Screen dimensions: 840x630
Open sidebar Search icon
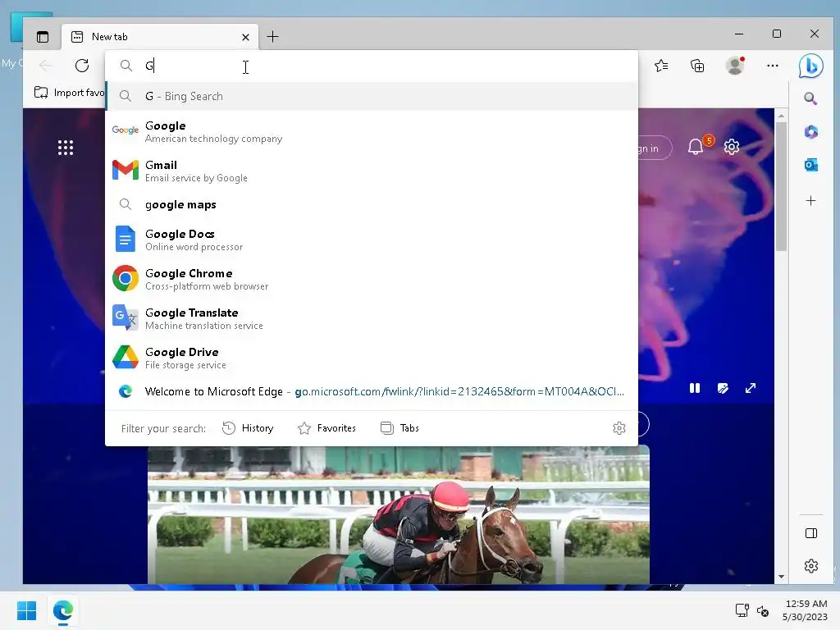tap(810, 98)
